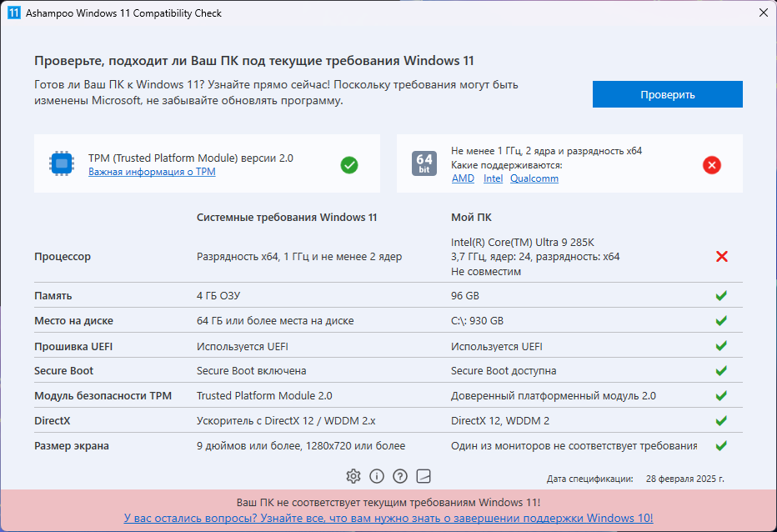Click the 96 GB memory value
The height and width of the screenshot is (532, 777).
tap(465, 296)
